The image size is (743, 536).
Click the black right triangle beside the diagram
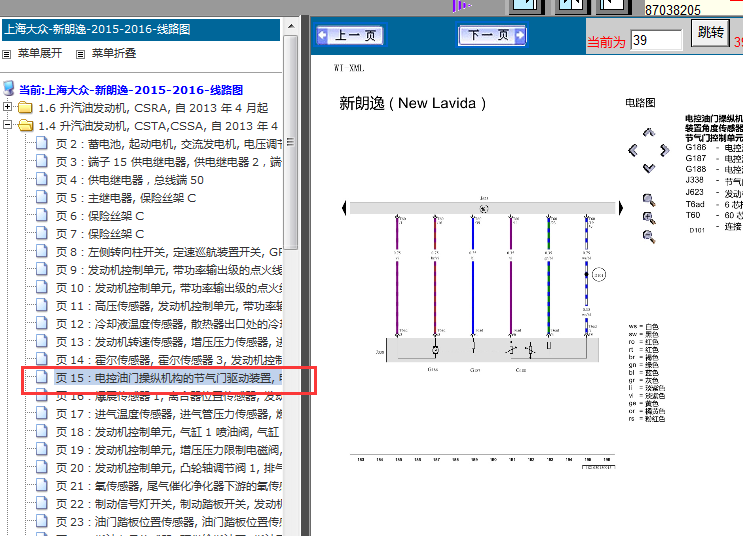(620, 208)
